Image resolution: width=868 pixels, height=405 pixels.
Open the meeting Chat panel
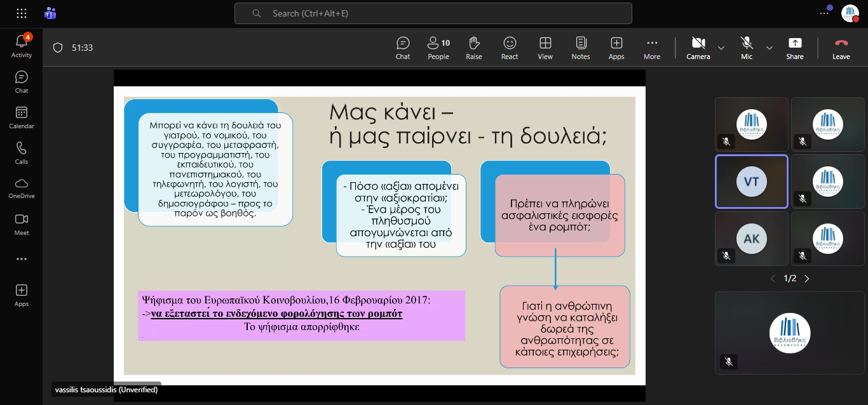403,48
